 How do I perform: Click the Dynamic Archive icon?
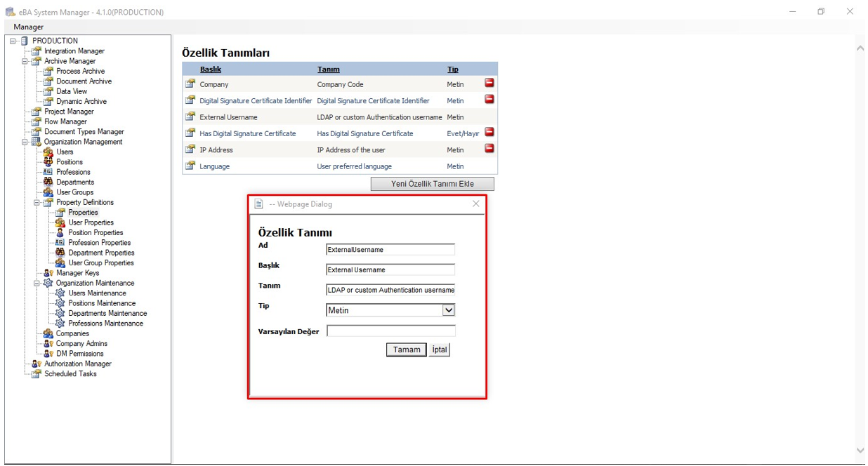48,102
